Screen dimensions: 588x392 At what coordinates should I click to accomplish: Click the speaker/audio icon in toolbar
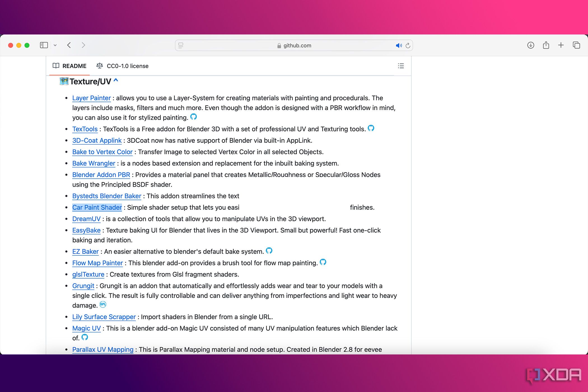(398, 45)
